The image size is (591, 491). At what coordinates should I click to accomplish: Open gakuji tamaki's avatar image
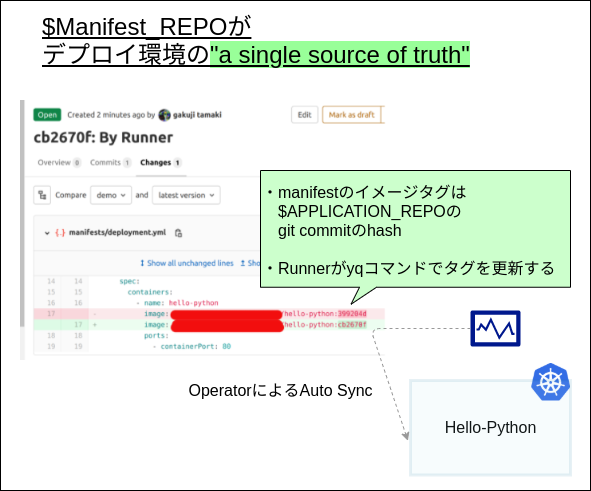(x=164, y=115)
